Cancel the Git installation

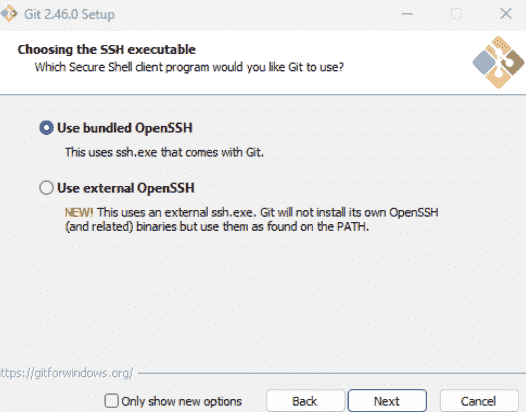(479, 401)
